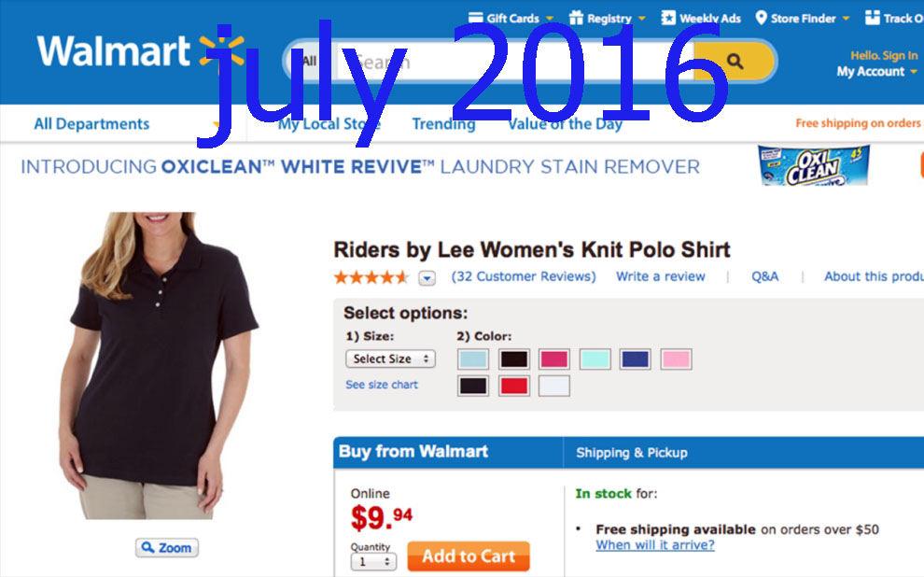Expand the rating breakdown arrow
Screen dimensions: 924x577
coord(427,277)
